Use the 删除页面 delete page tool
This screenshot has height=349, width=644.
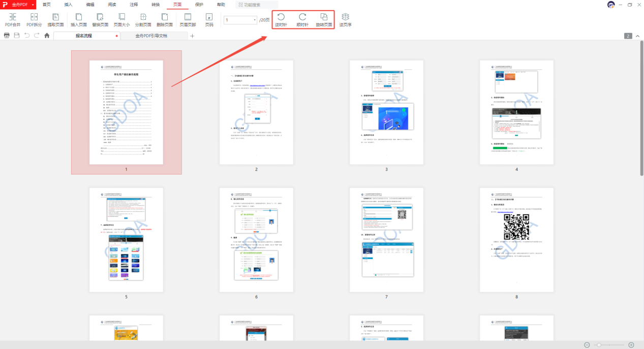point(164,20)
